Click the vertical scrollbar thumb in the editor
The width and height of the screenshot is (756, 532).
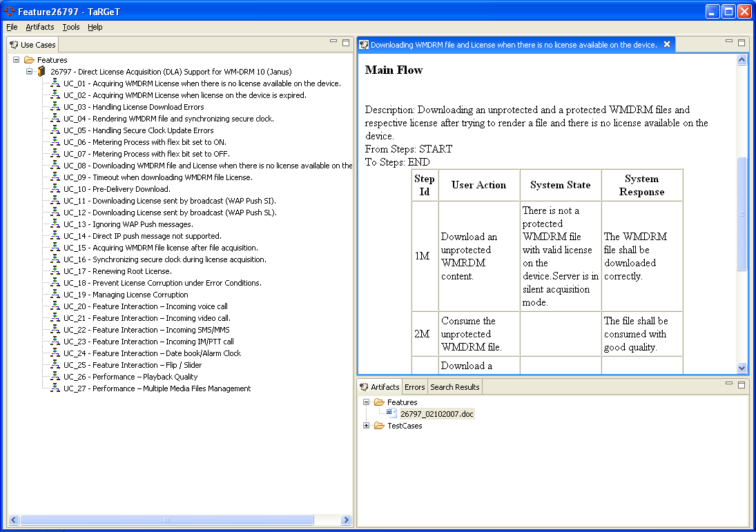point(742,214)
